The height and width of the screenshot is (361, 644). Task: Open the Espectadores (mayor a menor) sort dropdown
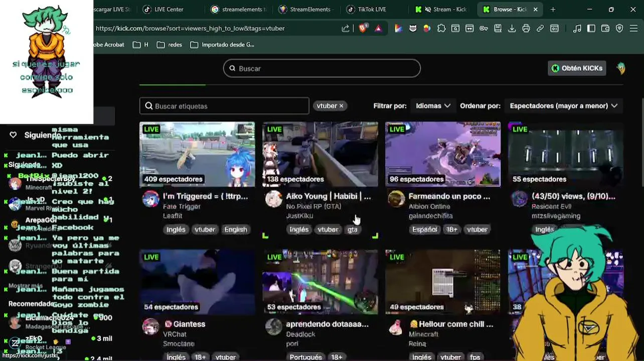[563, 106]
